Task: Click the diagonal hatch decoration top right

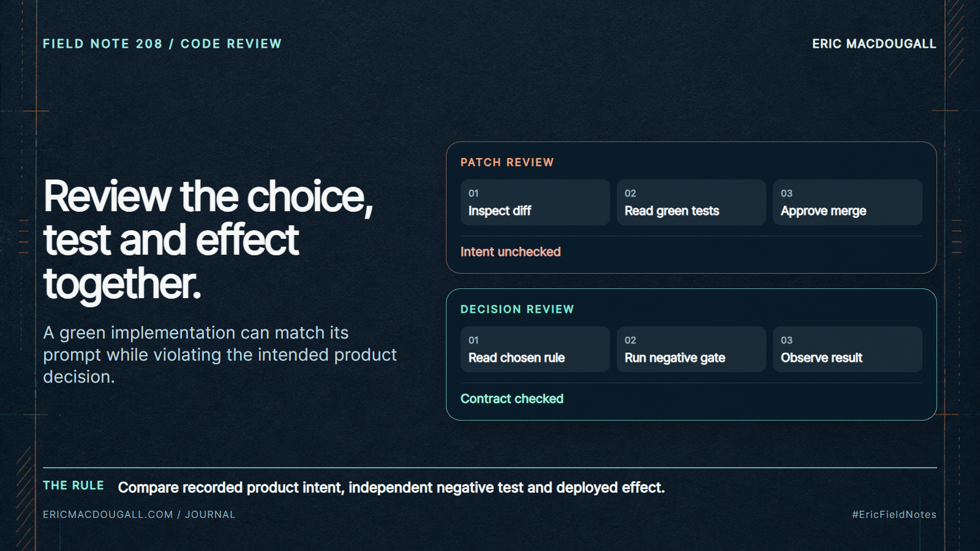Action: [x=956, y=39]
